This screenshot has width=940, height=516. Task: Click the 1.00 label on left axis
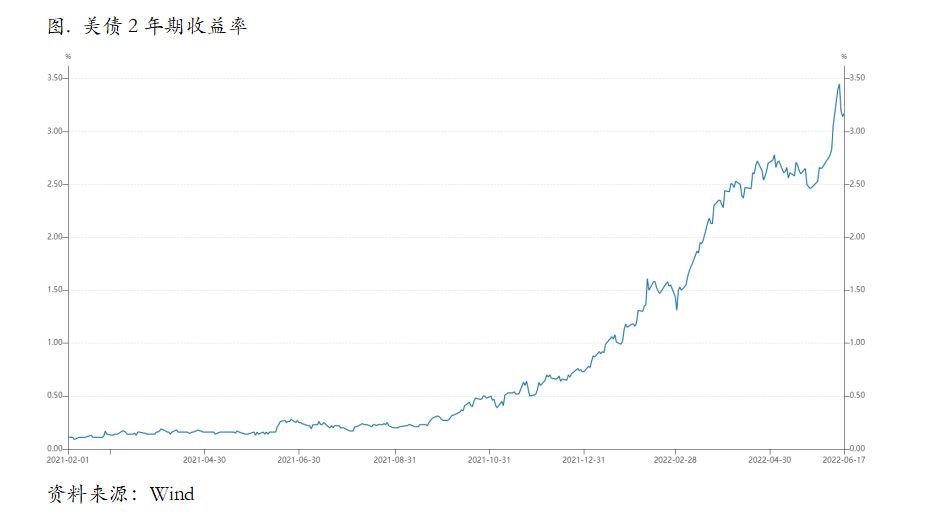pos(55,343)
